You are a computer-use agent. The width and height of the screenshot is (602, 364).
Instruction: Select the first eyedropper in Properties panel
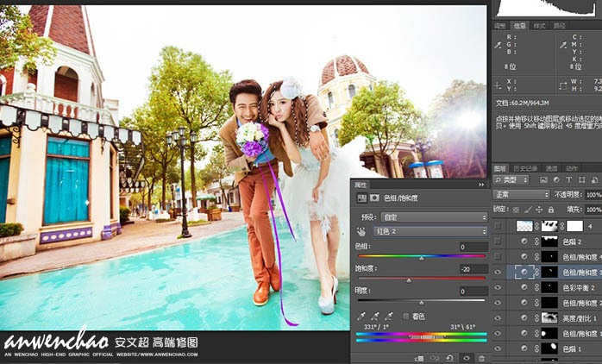click(361, 316)
